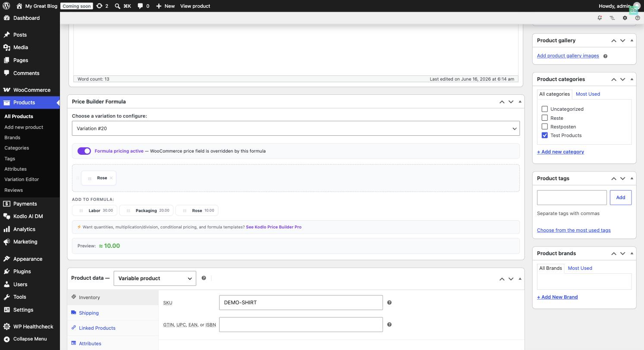Viewport: 644px width, 350px height.
Task: Open the settings gear icon in header
Action: pyautogui.click(x=625, y=18)
